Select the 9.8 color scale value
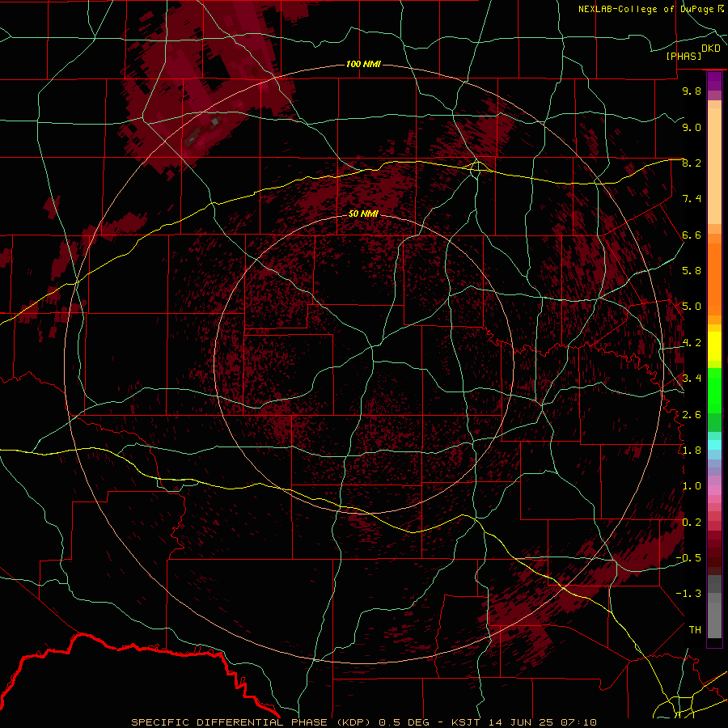 [692, 91]
